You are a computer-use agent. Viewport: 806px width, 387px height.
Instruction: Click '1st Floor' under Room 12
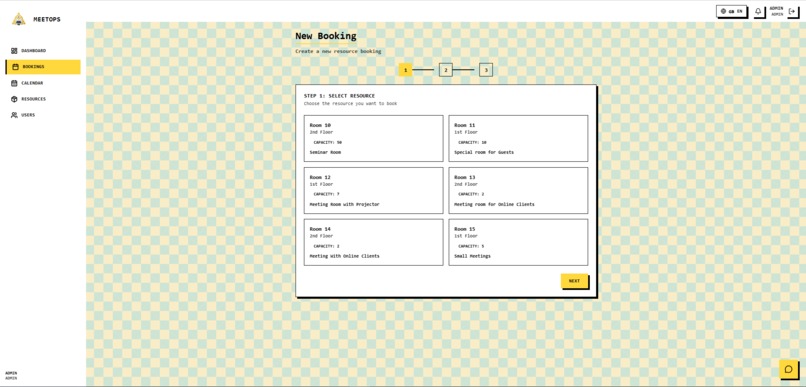click(x=321, y=185)
